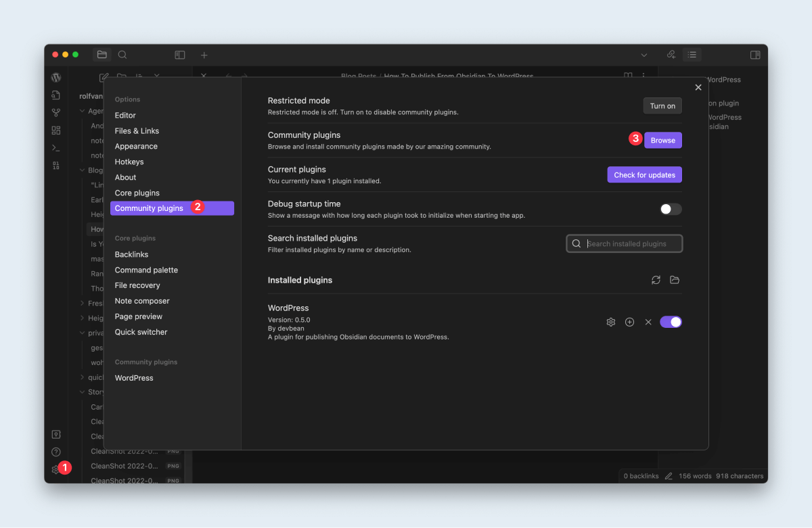Close the settings dialog
Viewport: 812px width, 528px height.
(698, 87)
